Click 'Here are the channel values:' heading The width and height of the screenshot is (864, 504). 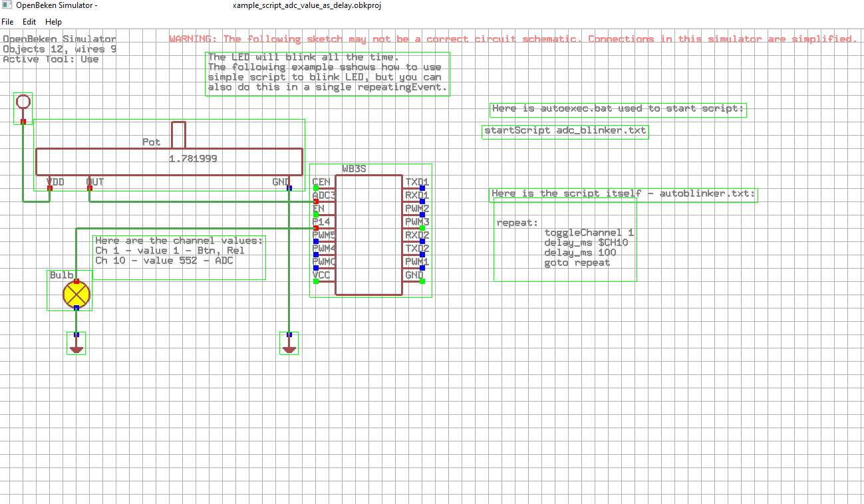click(x=179, y=241)
